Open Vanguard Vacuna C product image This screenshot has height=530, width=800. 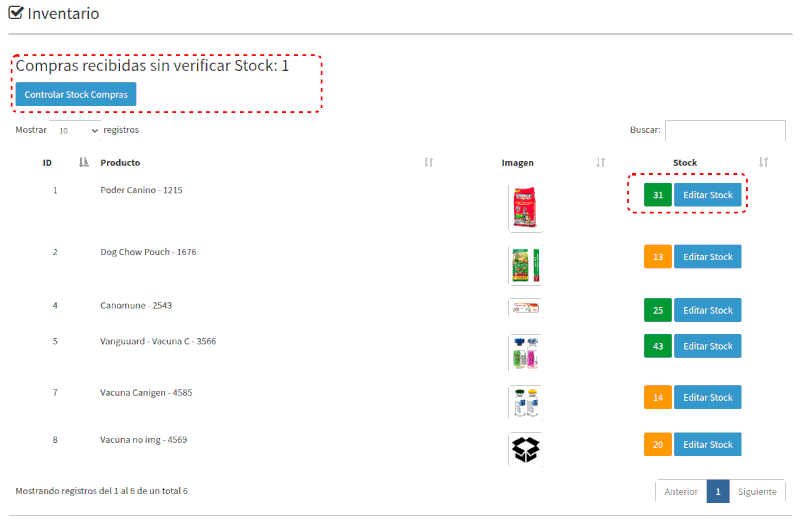click(x=525, y=353)
